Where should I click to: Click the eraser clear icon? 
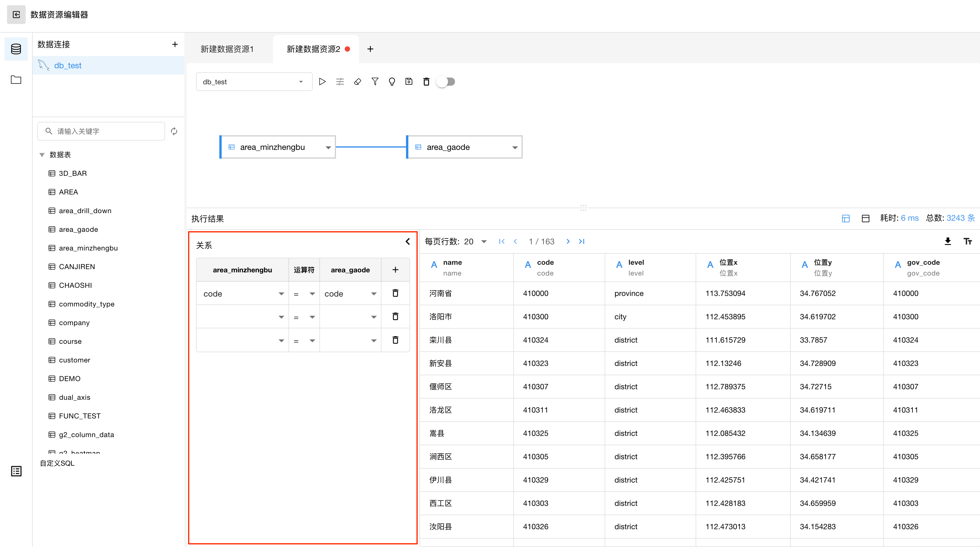point(357,81)
